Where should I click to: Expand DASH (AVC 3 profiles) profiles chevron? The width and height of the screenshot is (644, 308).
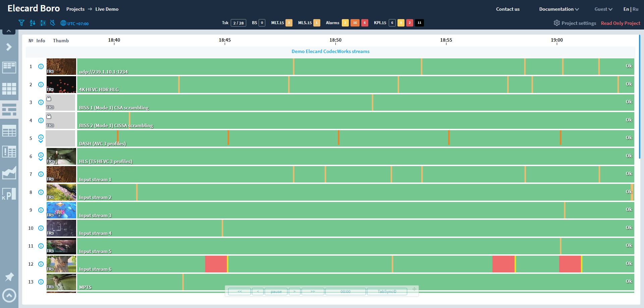[x=41, y=142]
